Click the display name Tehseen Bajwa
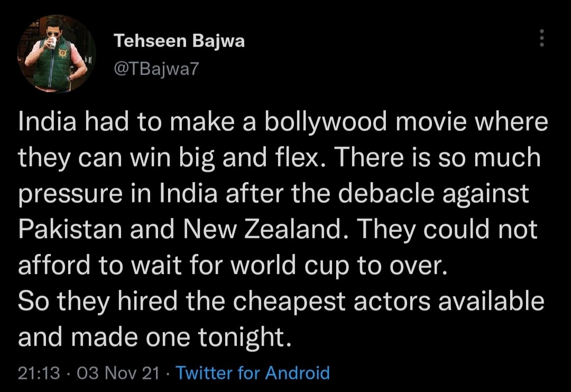571x392 pixels. point(179,40)
